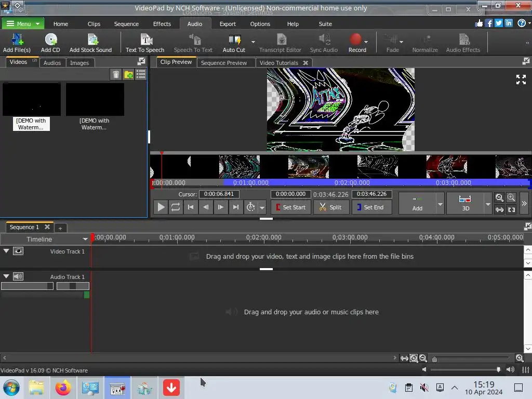532x399 pixels.
Task: Open the 3D options button
Action: tap(465, 203)
